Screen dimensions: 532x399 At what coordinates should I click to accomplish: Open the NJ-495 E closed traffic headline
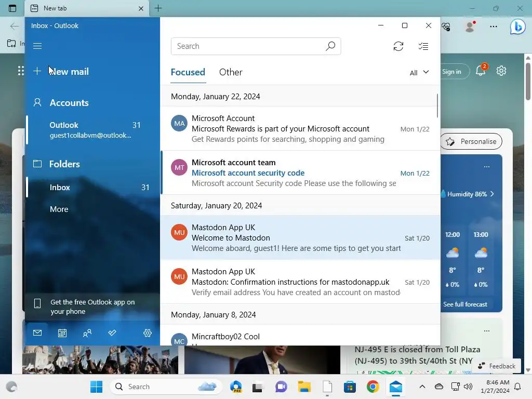417,355
